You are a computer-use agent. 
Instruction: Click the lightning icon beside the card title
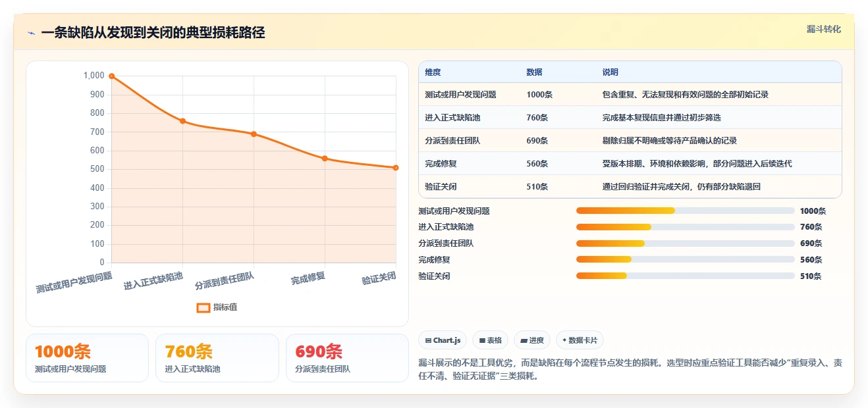31,33
